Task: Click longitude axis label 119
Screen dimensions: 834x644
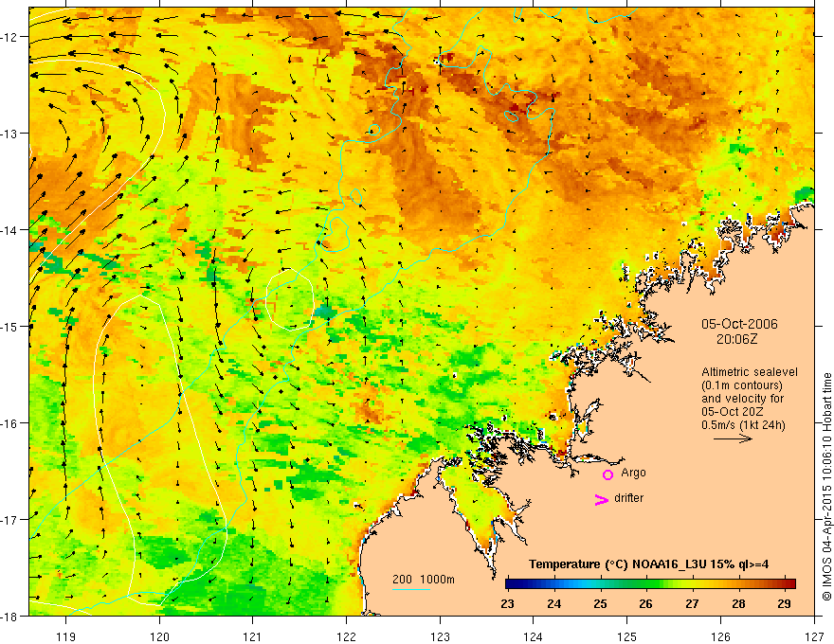Action: [x=66, y=636]
